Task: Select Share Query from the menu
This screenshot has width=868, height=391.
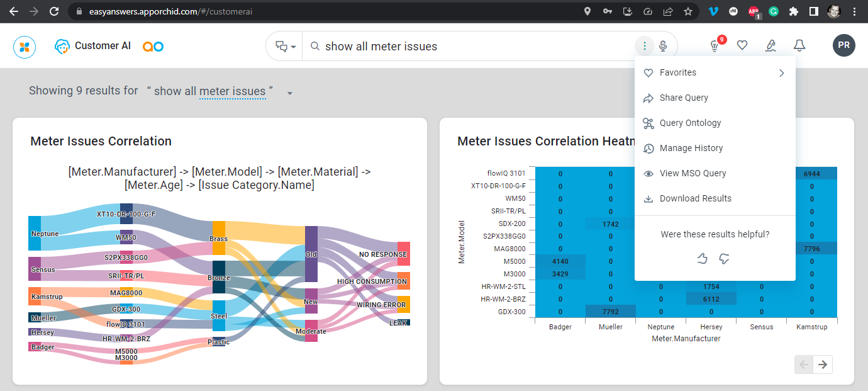Action: 684,98
